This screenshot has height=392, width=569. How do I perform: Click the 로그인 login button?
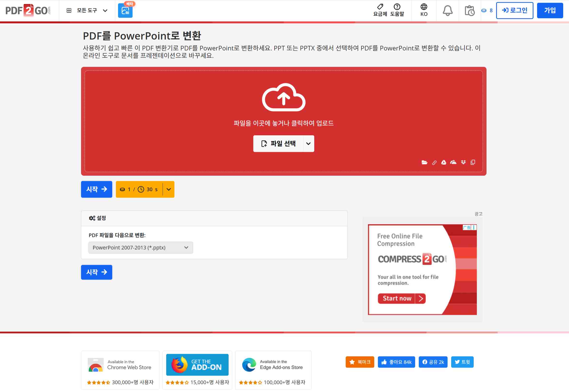pyautogui.click(x=515, y=11)
